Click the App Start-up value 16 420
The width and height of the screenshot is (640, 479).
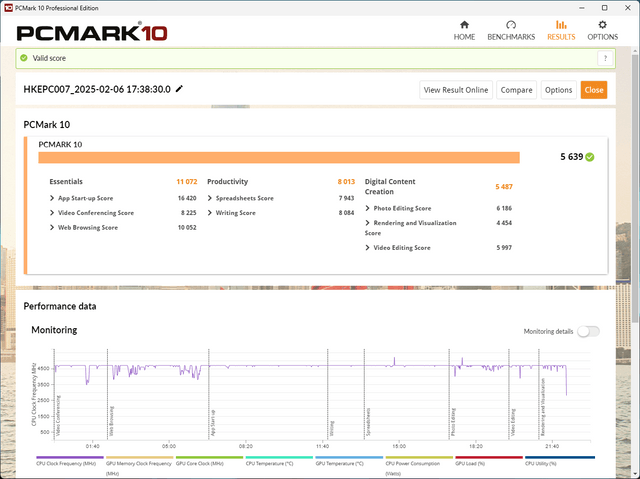pos(187,198)
